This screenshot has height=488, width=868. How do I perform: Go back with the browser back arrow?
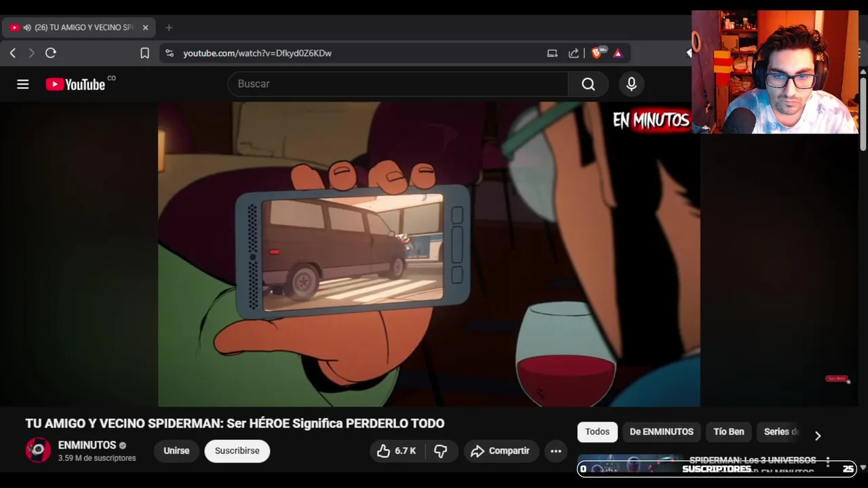pos(13,53)
